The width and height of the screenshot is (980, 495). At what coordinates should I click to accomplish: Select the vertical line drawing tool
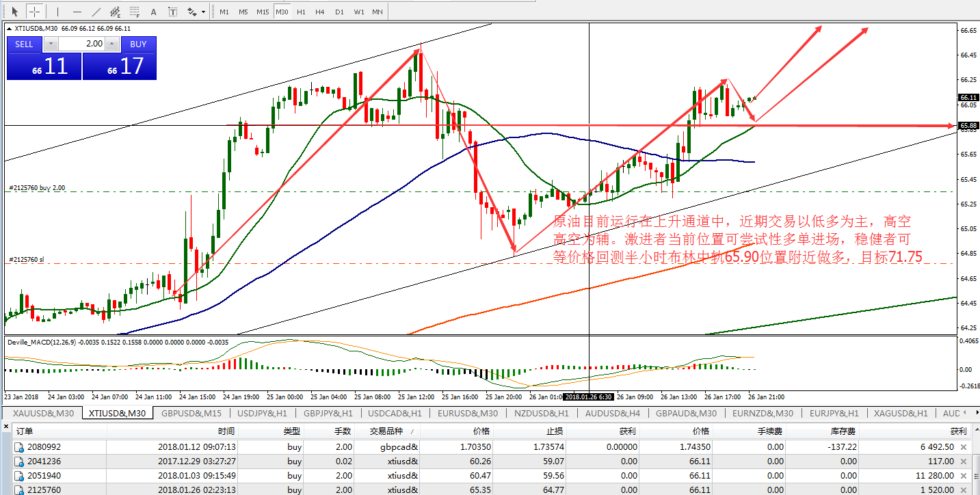click(57, 12)
